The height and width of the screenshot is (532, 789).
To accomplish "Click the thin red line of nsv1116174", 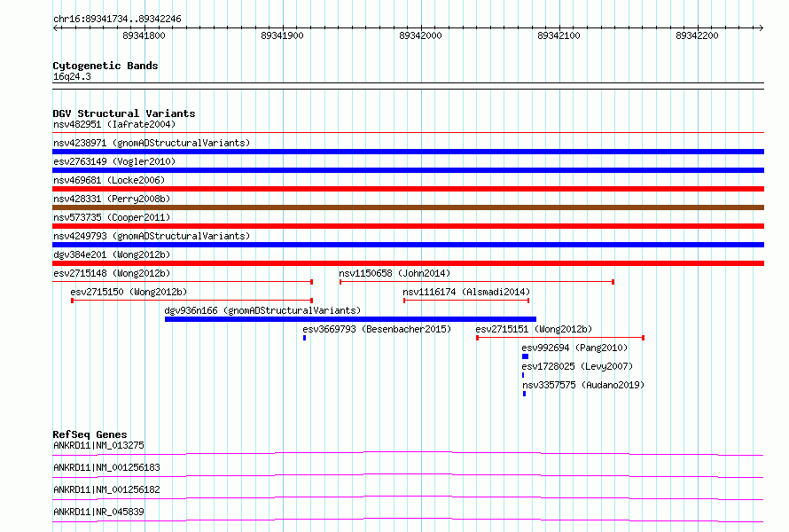I will (466, 301).
